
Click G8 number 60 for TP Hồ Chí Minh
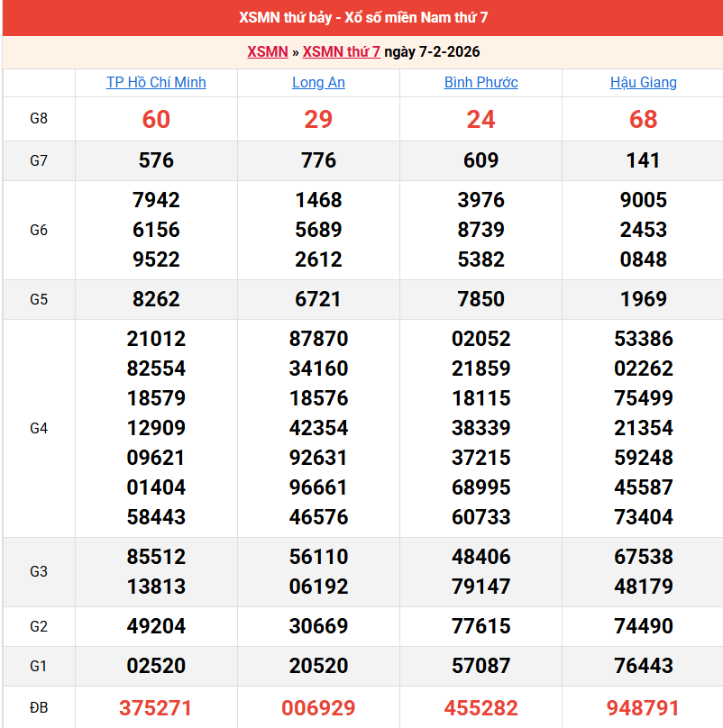click(x=156, y=119)
